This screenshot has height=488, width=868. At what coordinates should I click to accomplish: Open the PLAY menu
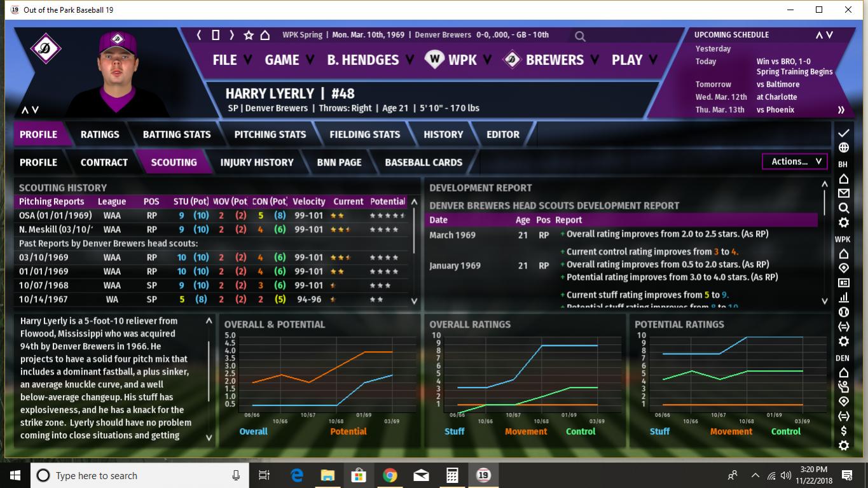click(634, 60)
